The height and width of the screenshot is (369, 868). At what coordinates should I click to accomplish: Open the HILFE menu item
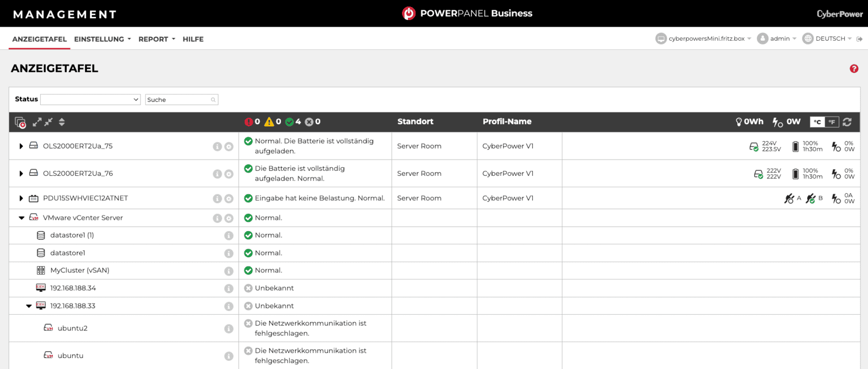click(x=193, y=39)
